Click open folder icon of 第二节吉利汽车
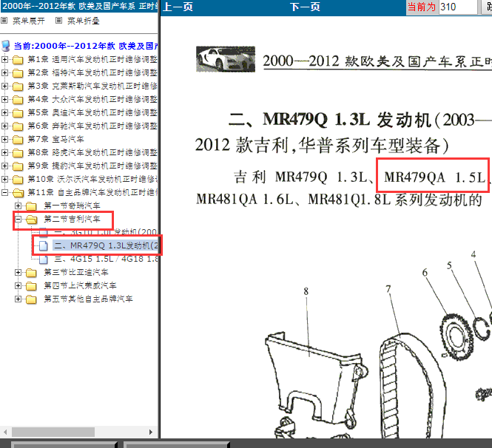This screenshot has height=448, width=492. tap(31, 219)
